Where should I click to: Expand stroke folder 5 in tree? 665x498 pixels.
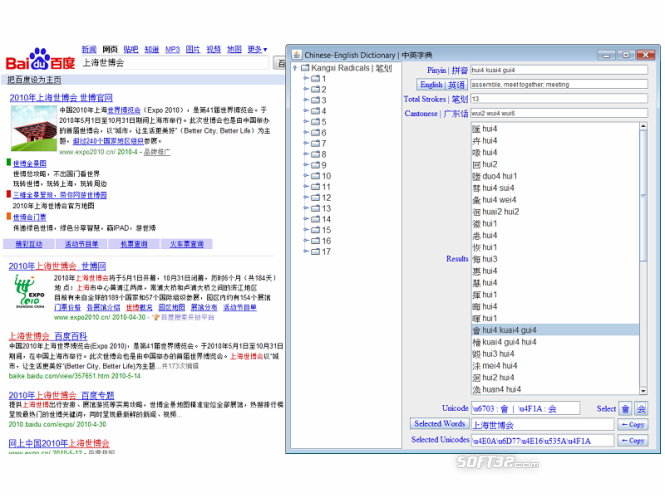pos(305,122)
